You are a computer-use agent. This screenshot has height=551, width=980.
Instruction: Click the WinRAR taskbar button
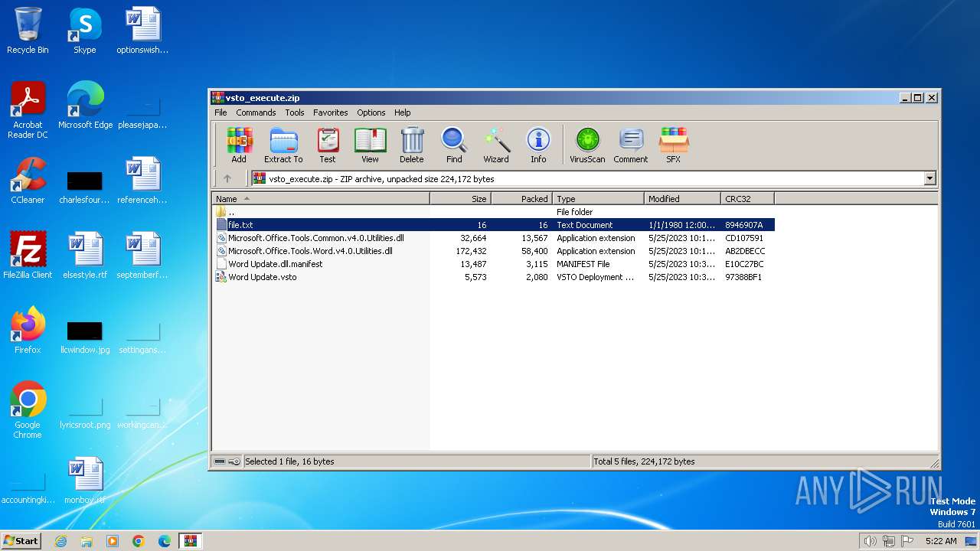190,541
